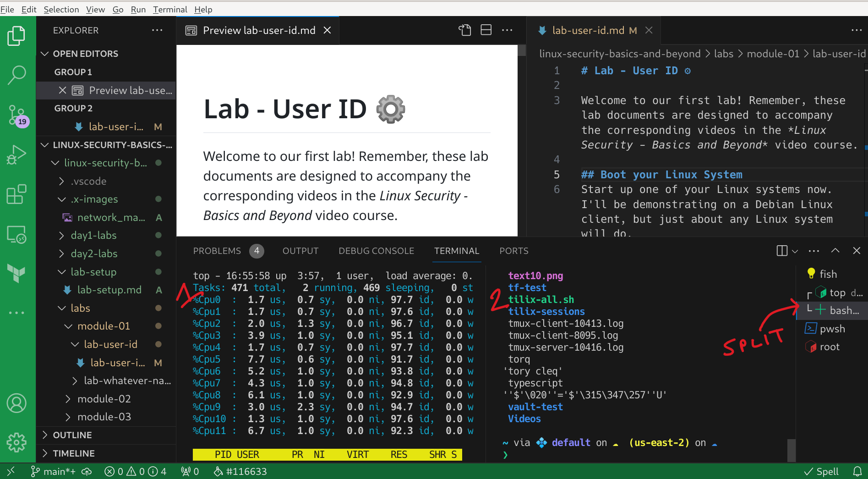
Task: Maximize the panel with the chevron toggle
Action: pyautogui.click(x=835, y=251)
